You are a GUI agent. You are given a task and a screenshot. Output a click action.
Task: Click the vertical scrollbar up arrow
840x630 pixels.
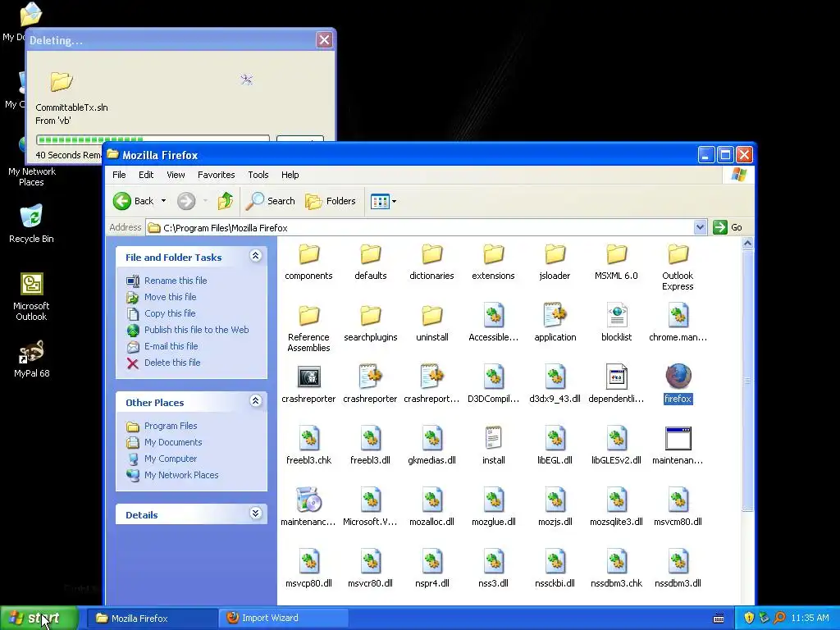[x=747, y=243]
